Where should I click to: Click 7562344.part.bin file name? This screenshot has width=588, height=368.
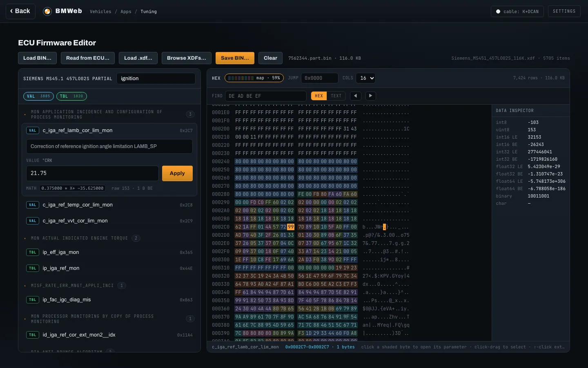[310, 58]
